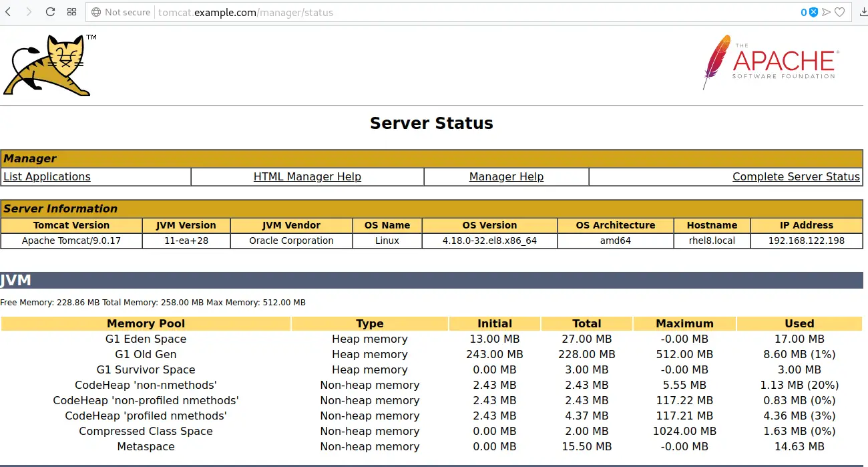Open the Complete Server Status link
The width and height of the screenshot is (868, 467).
click(796, 176)
